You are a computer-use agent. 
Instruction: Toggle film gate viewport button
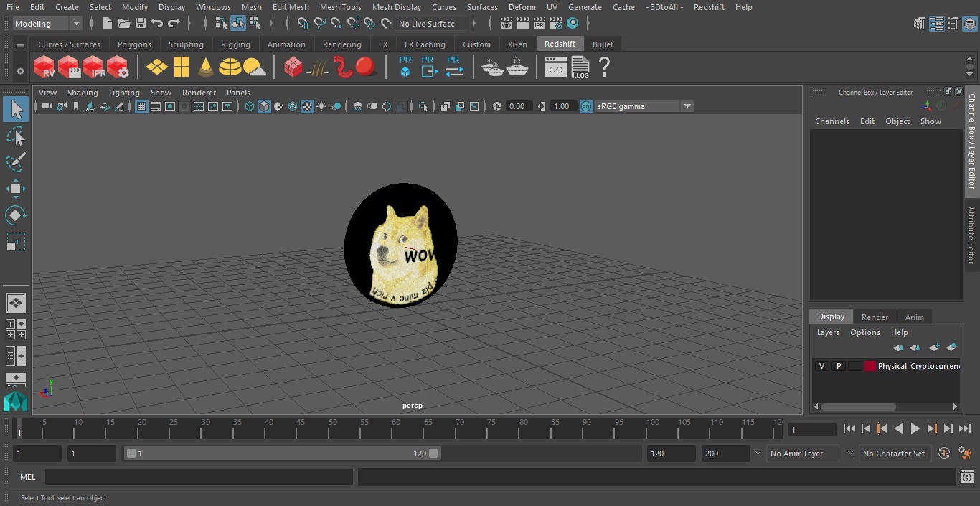pos(156,106)
